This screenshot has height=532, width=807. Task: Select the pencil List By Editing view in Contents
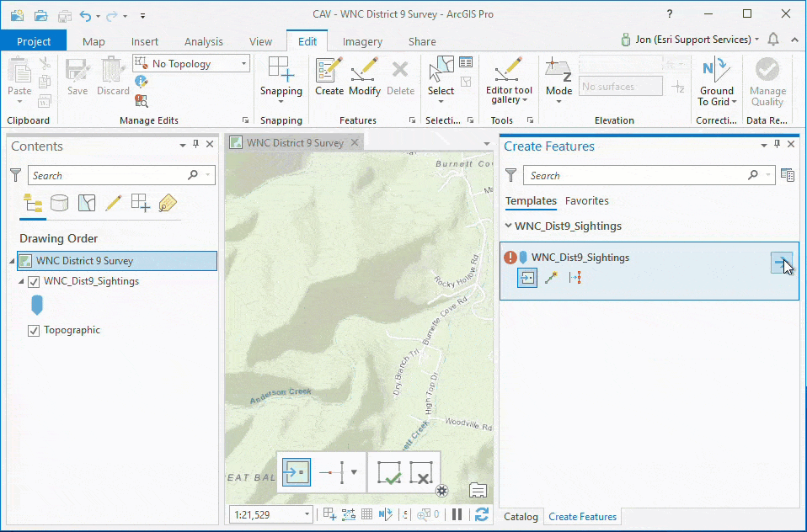coord(114,202)
